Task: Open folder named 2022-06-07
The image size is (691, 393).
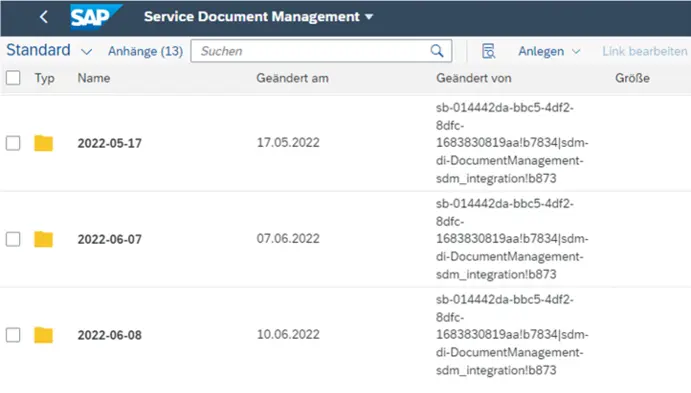Action: point(110,239)
